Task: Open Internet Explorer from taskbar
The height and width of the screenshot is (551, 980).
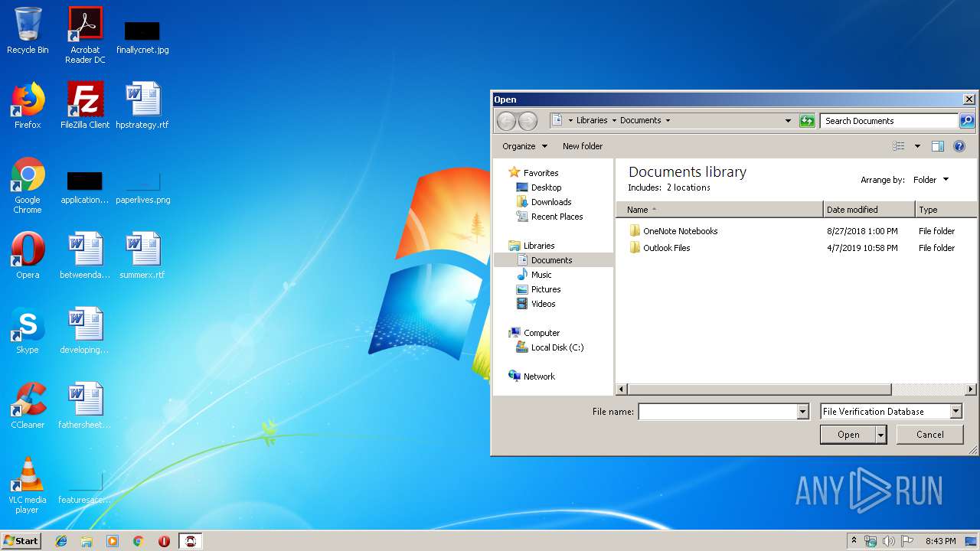Action: (61, 541)
